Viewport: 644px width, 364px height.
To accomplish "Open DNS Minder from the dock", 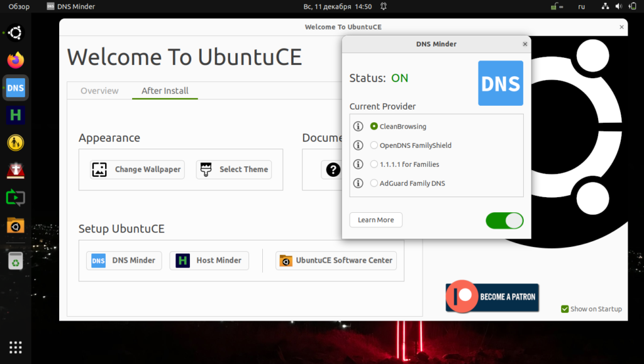I will click(15, 88).
